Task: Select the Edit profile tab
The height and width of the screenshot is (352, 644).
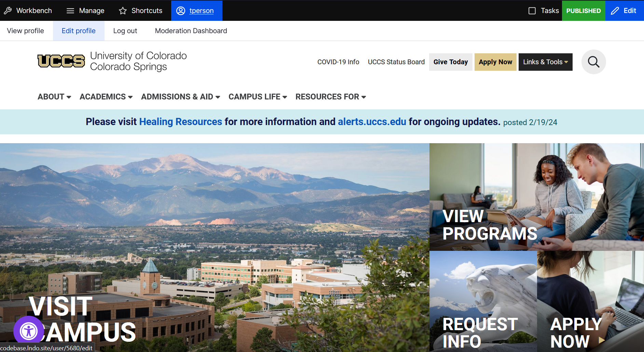Action: click(79, 31)
